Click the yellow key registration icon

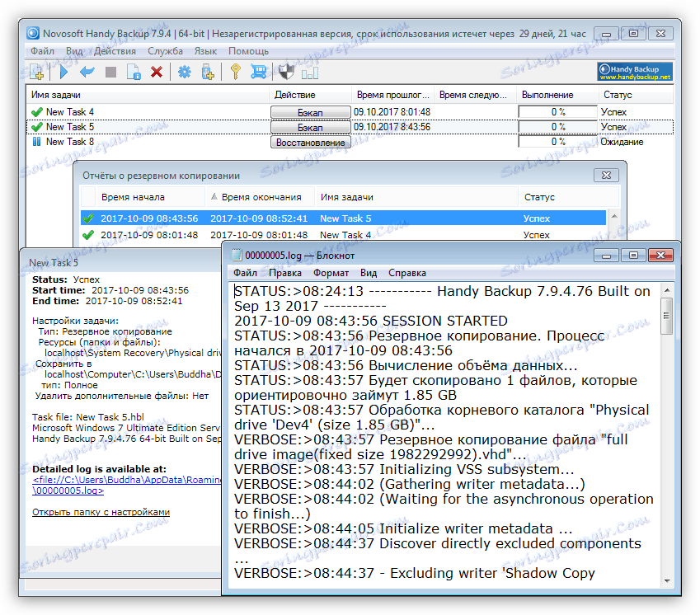[x=235, y=73]
